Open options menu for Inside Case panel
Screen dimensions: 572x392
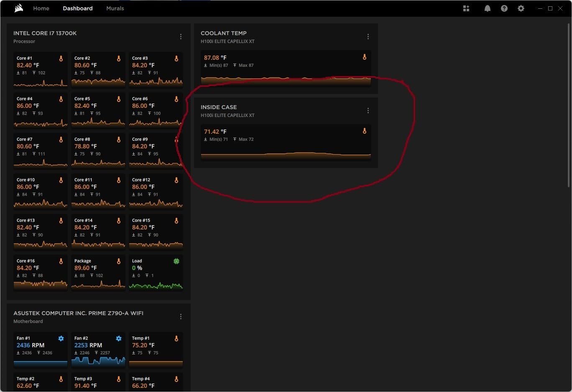[x=368, y=110]
